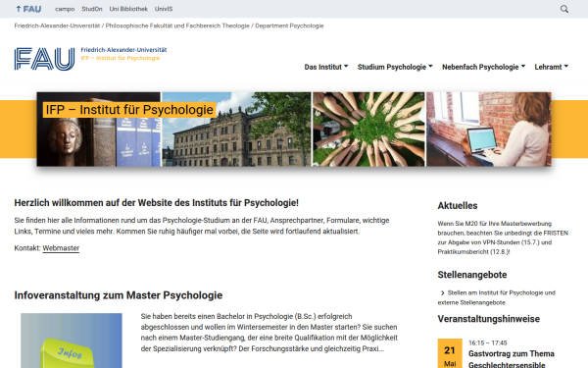Click the bust and books banner photo
Image resolution: width=588 pixels, height=368 pixels.
click(98, 130)
